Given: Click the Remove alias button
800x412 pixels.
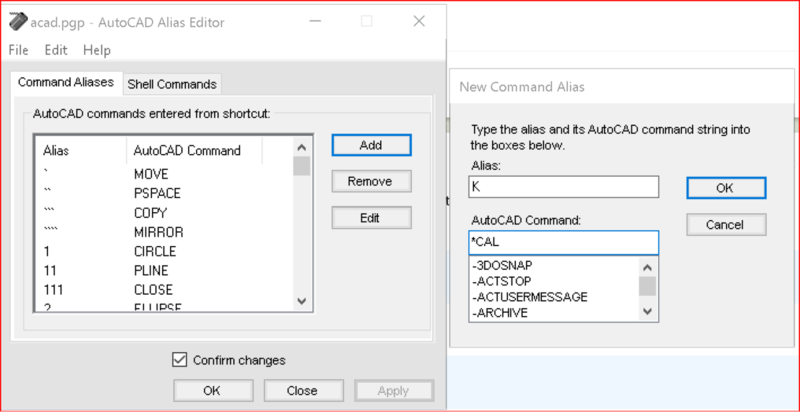Looking at the screenshot, I should tap(371, 181).
